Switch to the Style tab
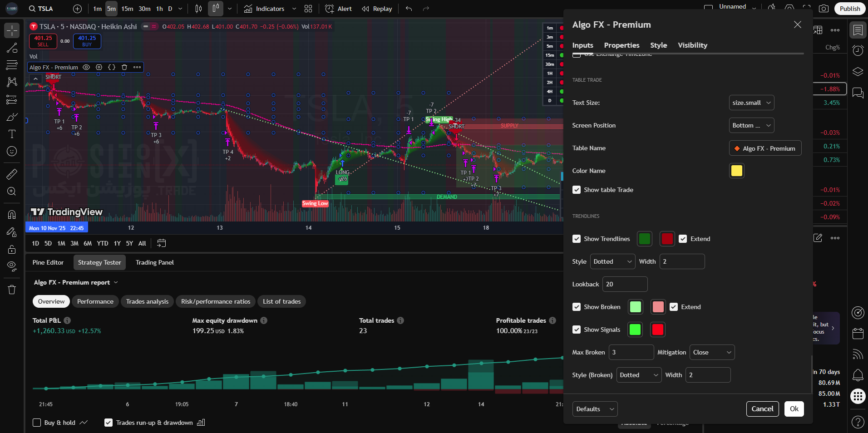The image size is (868, 433). coord(658,45)
